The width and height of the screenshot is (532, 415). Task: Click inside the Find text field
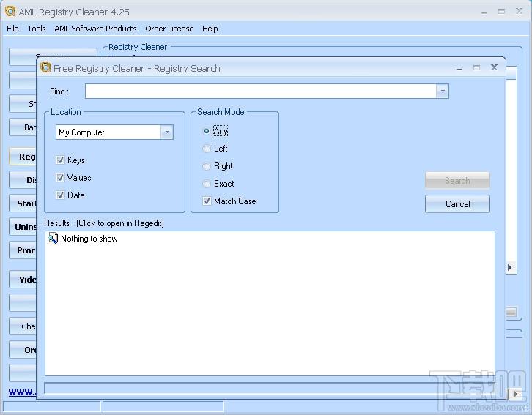coord(261,91)
